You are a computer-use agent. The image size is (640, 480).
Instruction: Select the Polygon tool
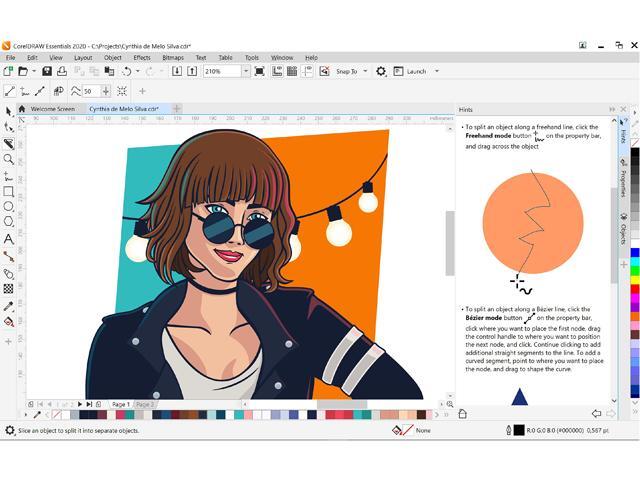(x=8, y=222)
